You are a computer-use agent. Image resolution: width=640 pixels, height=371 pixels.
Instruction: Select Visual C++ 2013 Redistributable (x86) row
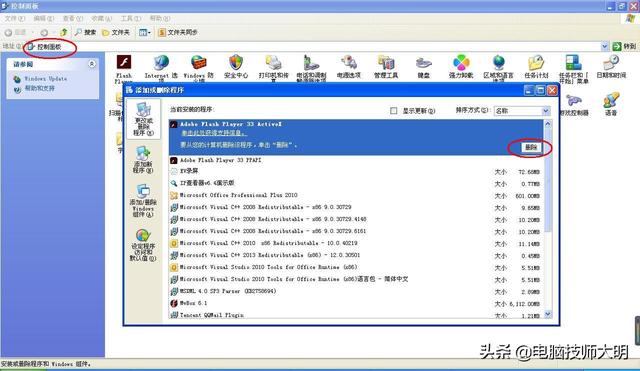[x=356, y=255]
